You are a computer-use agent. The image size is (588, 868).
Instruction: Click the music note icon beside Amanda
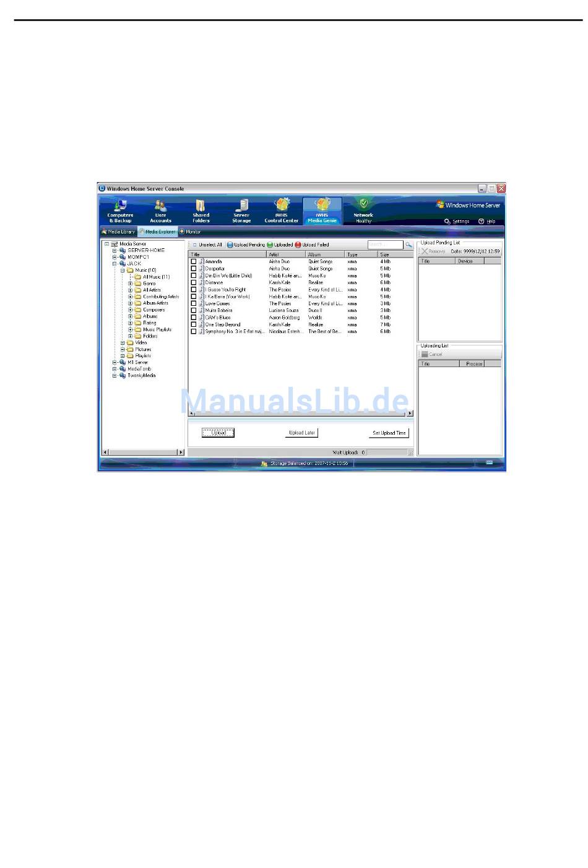pos(201,262)
